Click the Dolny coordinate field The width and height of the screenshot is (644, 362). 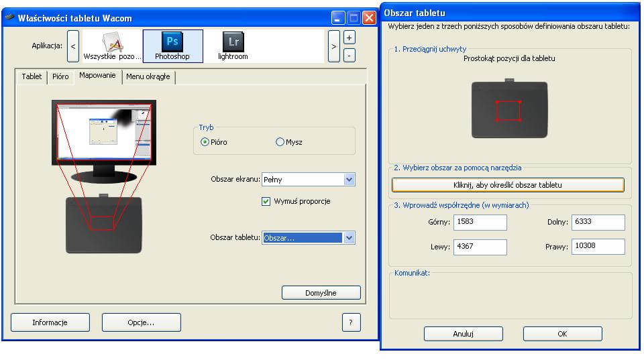pyautogui.click(x=598, y=222)
